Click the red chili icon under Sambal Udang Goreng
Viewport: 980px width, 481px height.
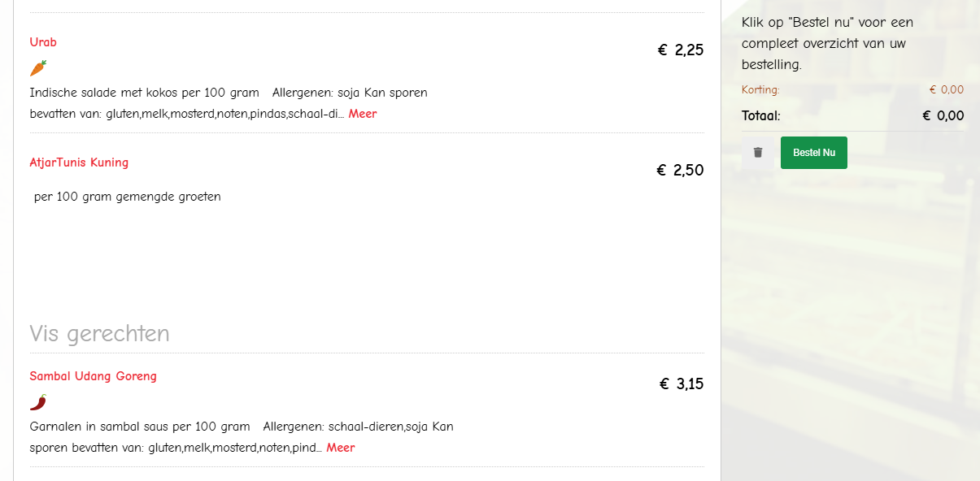(37, 401)
